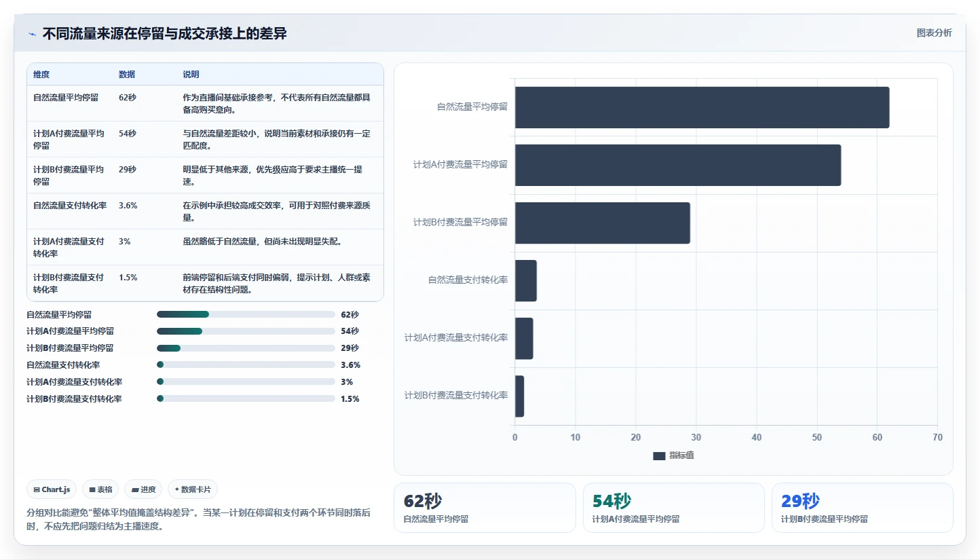
Task: Click the 表格 chip
Action: (x=100, y=489)
